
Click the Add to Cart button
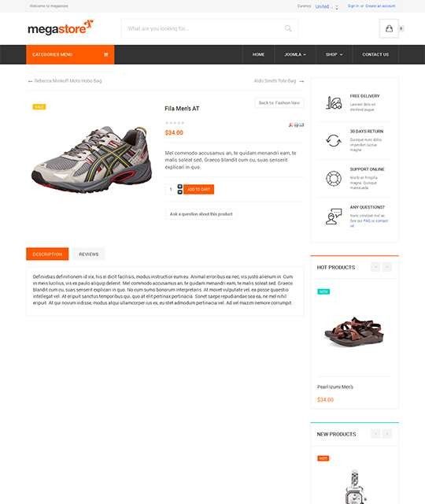[198, 189]
